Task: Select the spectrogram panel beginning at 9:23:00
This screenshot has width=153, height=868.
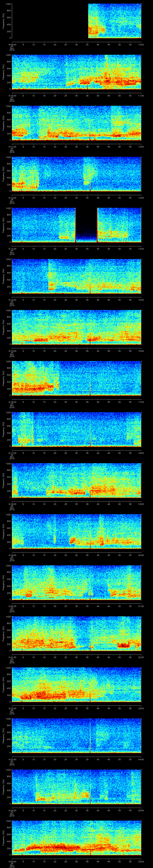Action: click(x=77, y=736)
